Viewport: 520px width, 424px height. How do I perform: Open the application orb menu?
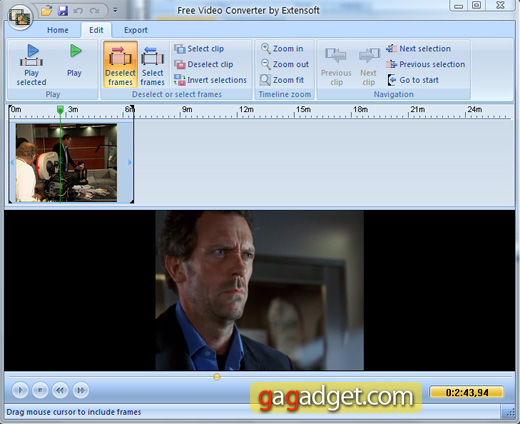20,17
